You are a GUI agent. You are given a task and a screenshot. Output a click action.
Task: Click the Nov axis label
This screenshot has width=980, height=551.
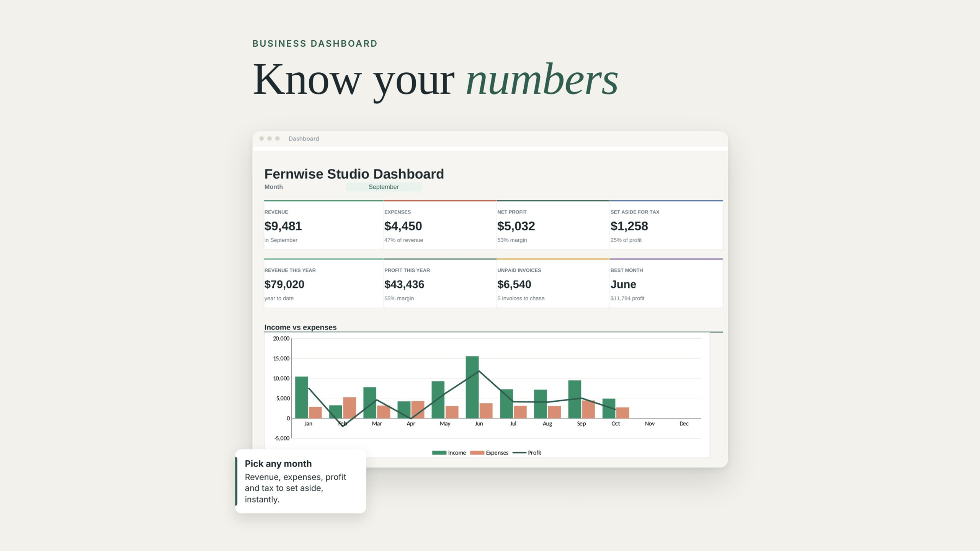click(650, 424)
